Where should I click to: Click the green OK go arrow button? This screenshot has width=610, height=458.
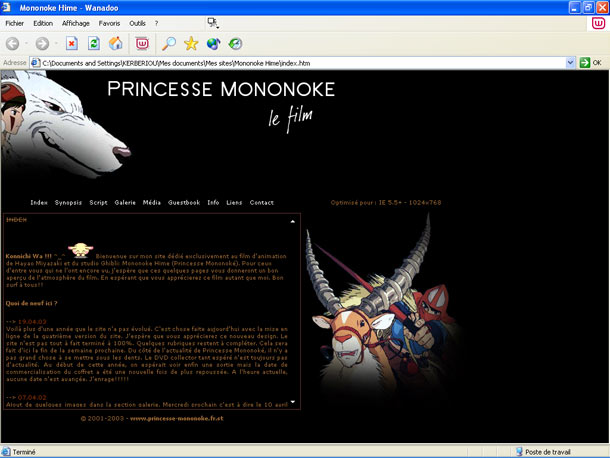(x=585, y=63)
